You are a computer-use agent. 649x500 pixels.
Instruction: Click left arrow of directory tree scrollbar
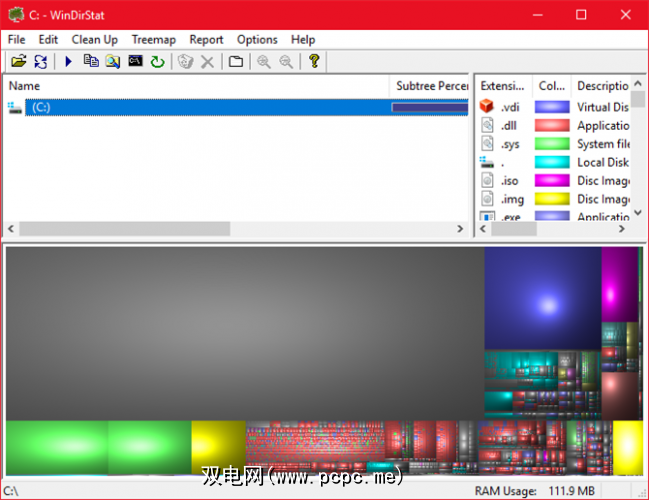coord(11,228)
